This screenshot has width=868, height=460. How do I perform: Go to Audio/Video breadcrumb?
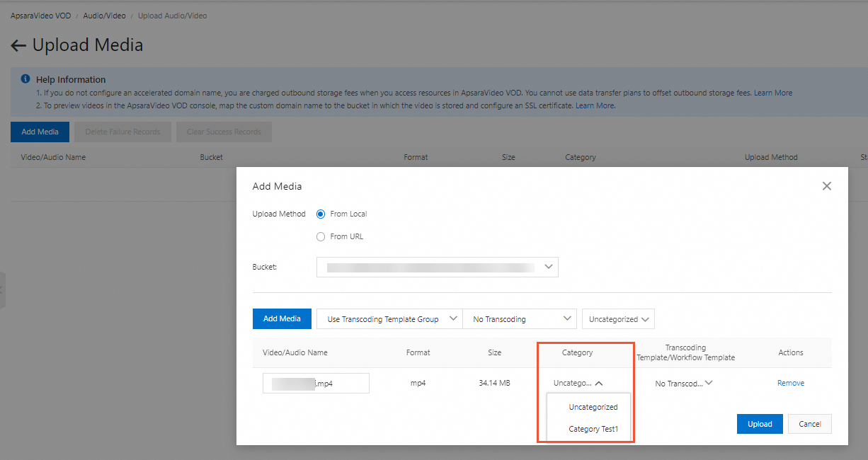[104, 15]
